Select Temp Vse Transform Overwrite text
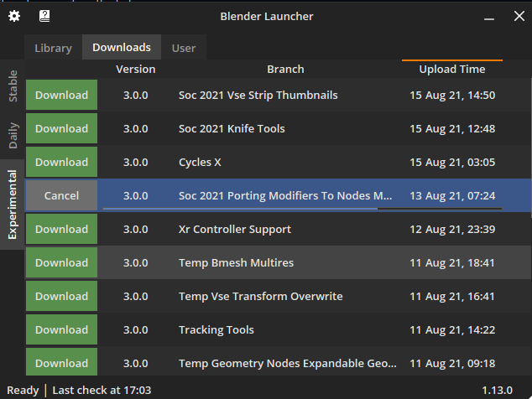The height and width of the screenshot is (399, 532). click(x=261, y=296)
